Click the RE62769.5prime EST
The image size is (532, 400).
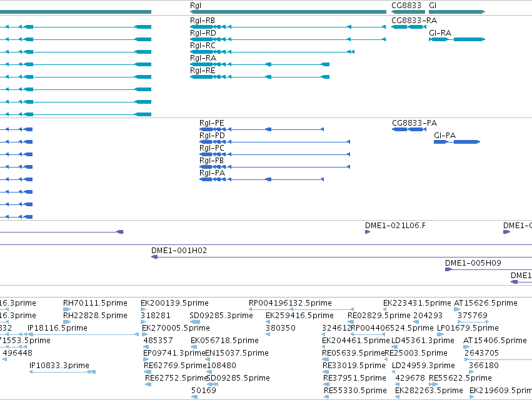(148, 372)
